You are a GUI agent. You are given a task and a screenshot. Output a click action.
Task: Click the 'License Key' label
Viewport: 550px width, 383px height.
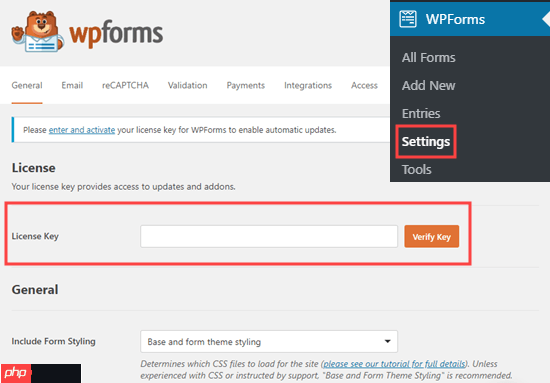click(35, 236)
